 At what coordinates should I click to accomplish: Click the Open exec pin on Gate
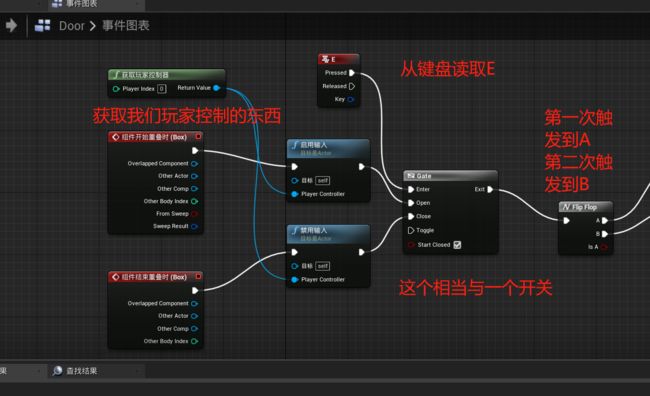click(411, 203)
